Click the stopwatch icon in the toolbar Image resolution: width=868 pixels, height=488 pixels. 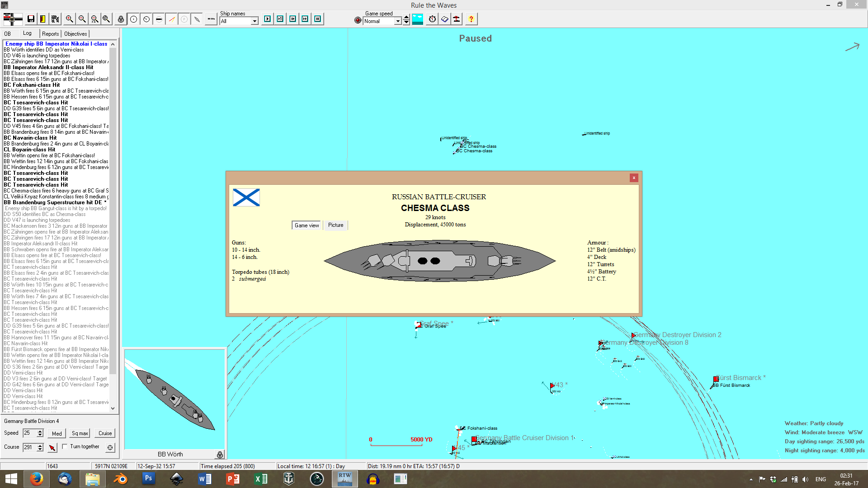pyautogui.click(x=432, y=19)
